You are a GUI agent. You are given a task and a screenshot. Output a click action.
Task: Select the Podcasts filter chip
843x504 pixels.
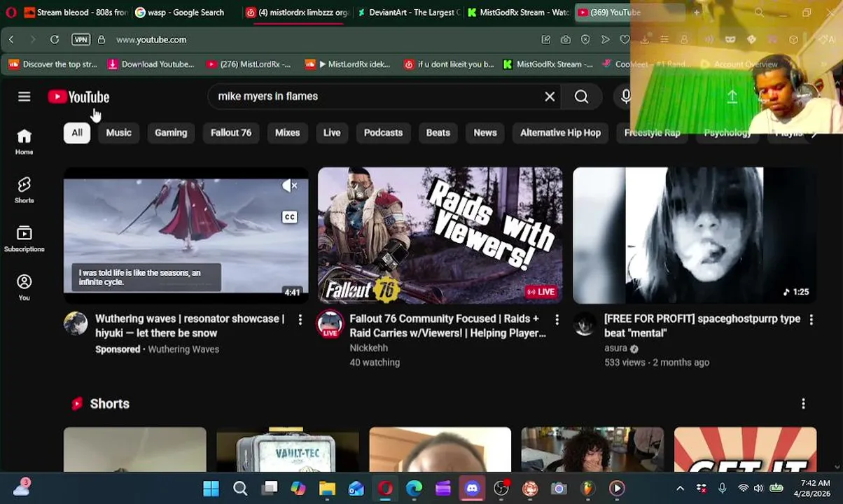(x=383, y=132)
